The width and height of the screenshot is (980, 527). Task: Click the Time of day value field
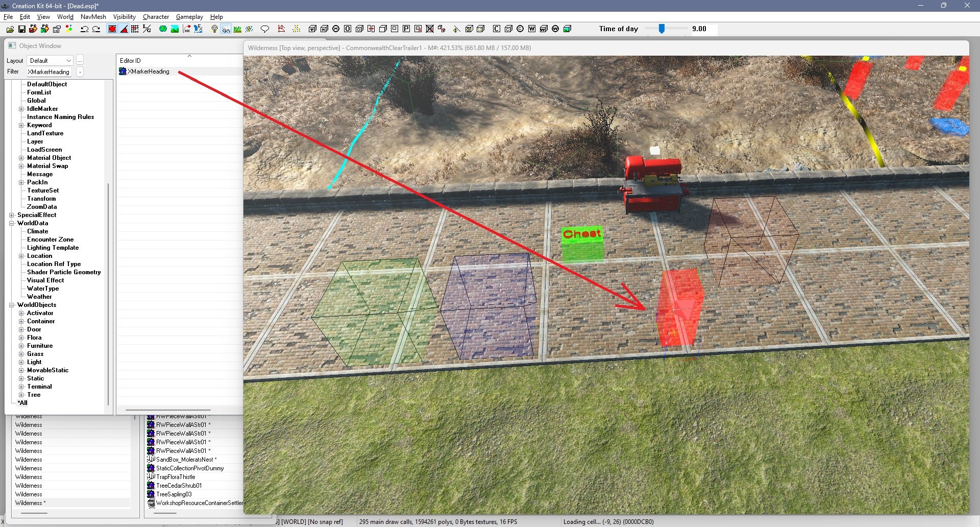703,29
